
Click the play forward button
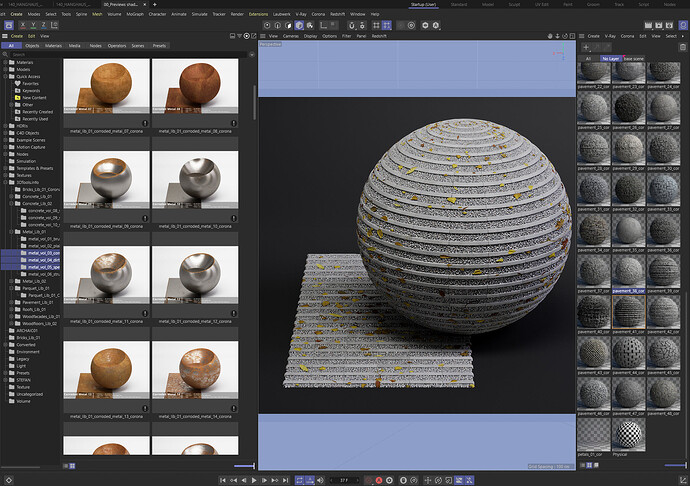[x=254, y=480]
